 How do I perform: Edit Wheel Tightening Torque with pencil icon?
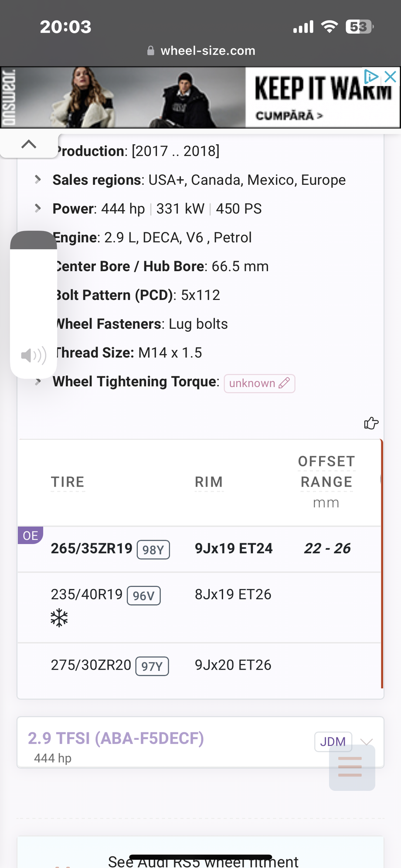(x=285, y=383)
